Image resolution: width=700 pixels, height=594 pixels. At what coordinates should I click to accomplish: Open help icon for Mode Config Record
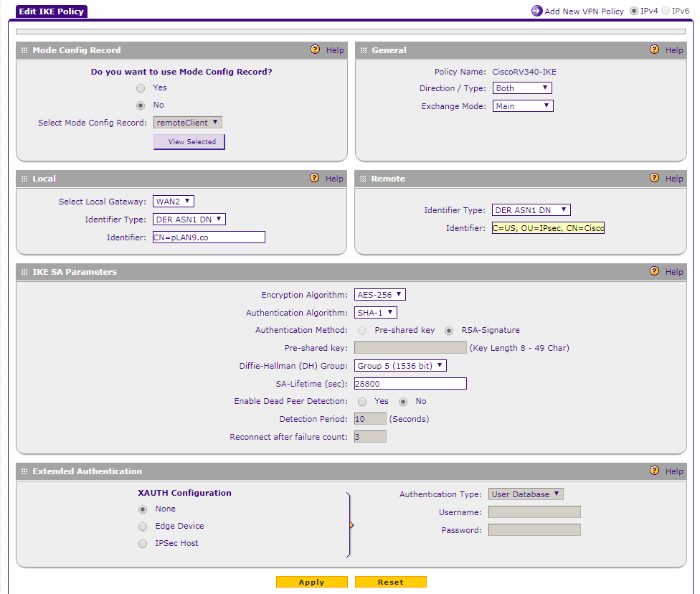315,50
